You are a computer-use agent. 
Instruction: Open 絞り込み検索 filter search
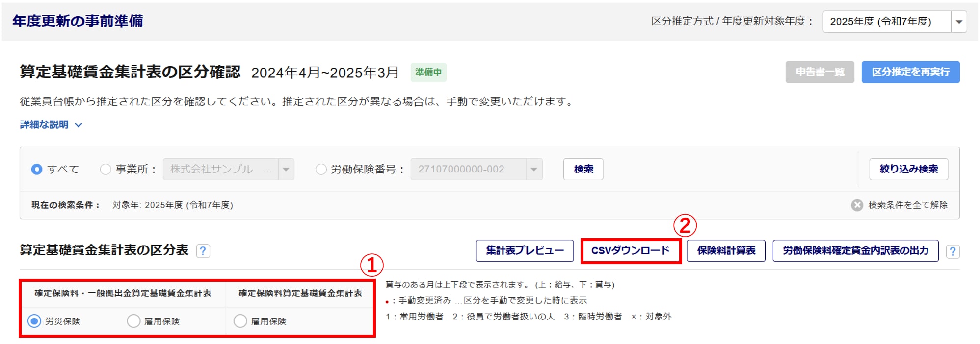pyautogui.click(x=908, y=169)
